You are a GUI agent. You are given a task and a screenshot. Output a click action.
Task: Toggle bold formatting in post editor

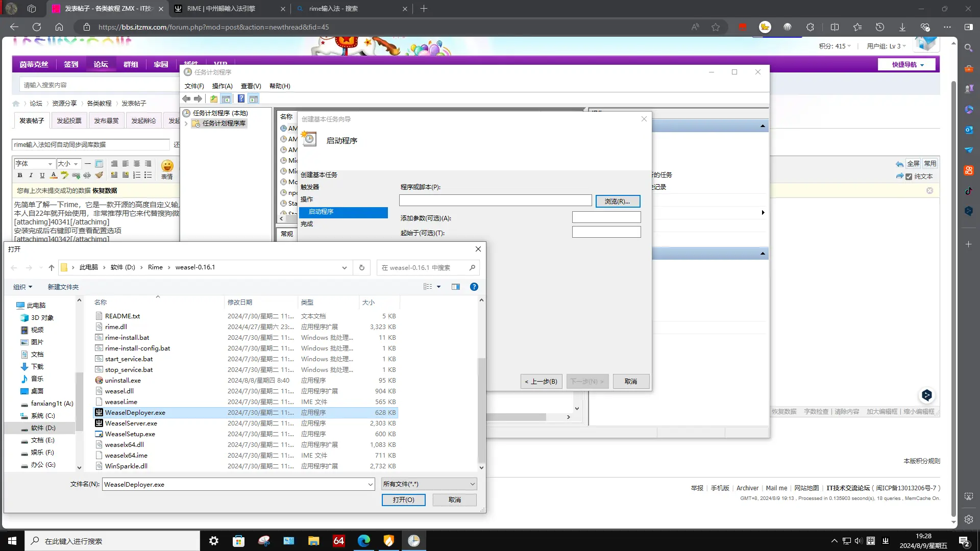pos(20,175)
